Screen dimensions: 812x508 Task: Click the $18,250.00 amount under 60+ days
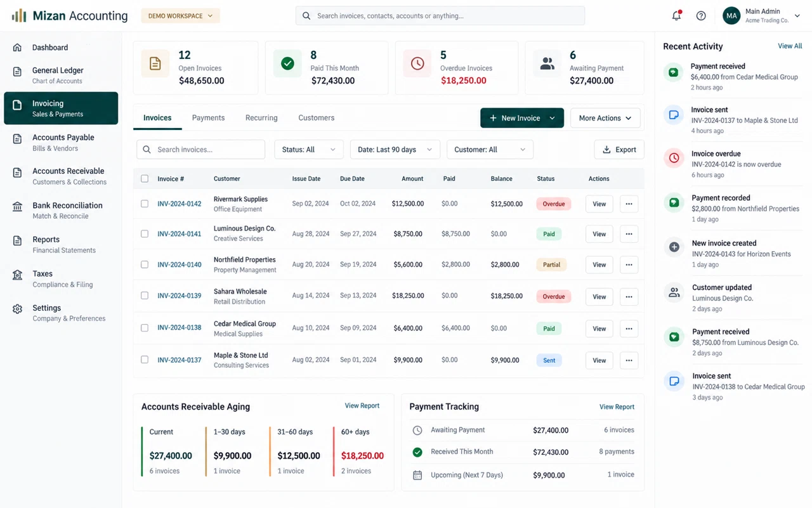pos(362,456)
